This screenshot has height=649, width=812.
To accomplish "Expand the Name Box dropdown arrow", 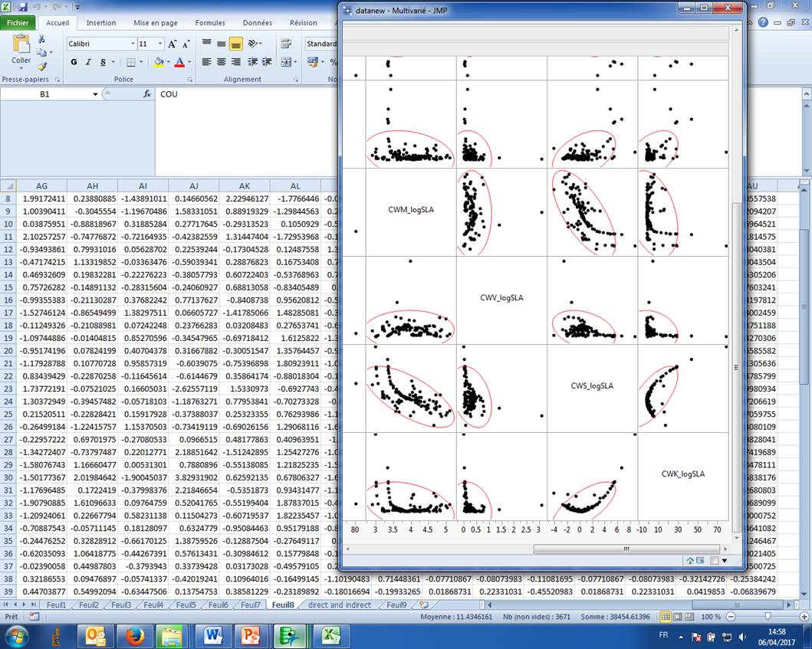I will point(95,94).
